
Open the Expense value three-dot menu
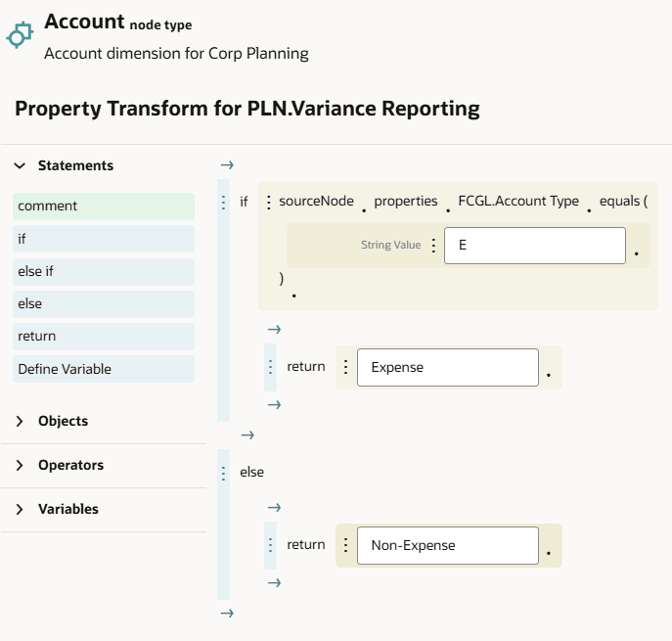tap(346, 367)
